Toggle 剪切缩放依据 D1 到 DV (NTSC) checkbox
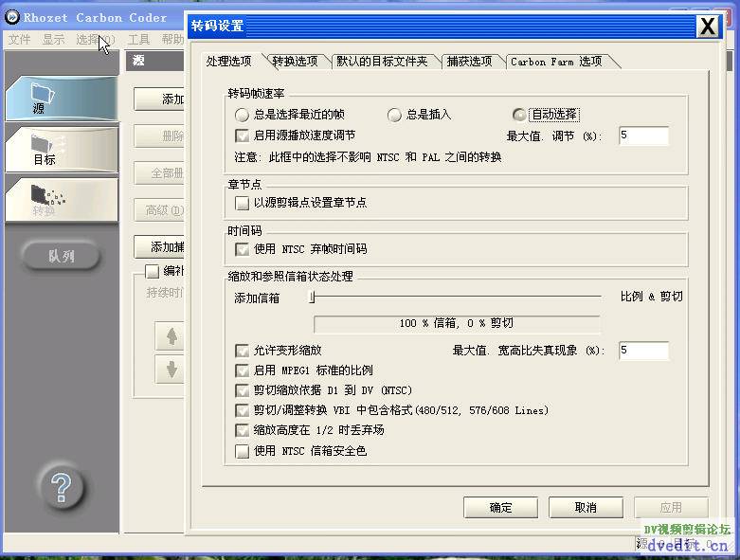This screenshot has height=560, width=740. coord(243,390)
